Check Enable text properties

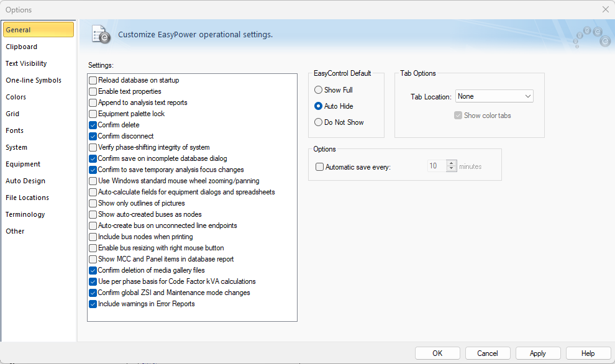[x=93, y=91]
